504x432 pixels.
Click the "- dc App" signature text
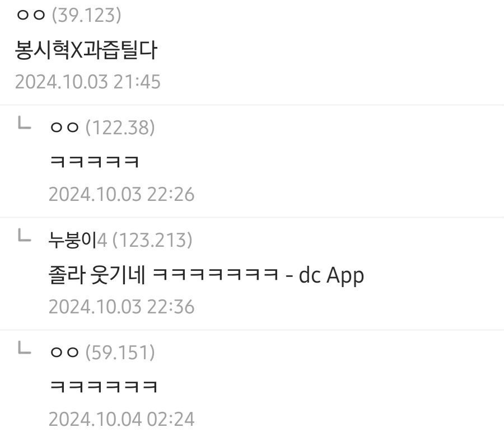pyautogui.click(x=325, y=275)
